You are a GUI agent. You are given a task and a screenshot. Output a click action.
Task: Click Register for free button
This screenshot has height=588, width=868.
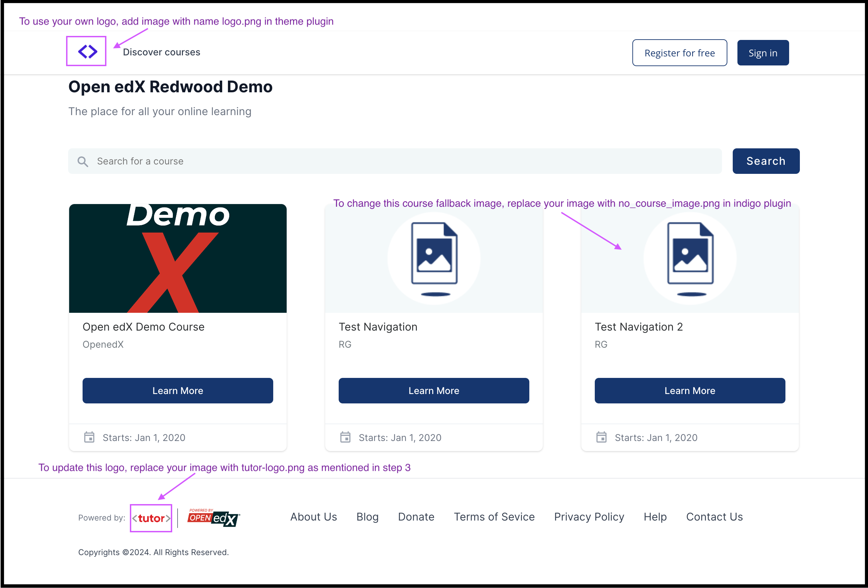[x=679, y=52]
